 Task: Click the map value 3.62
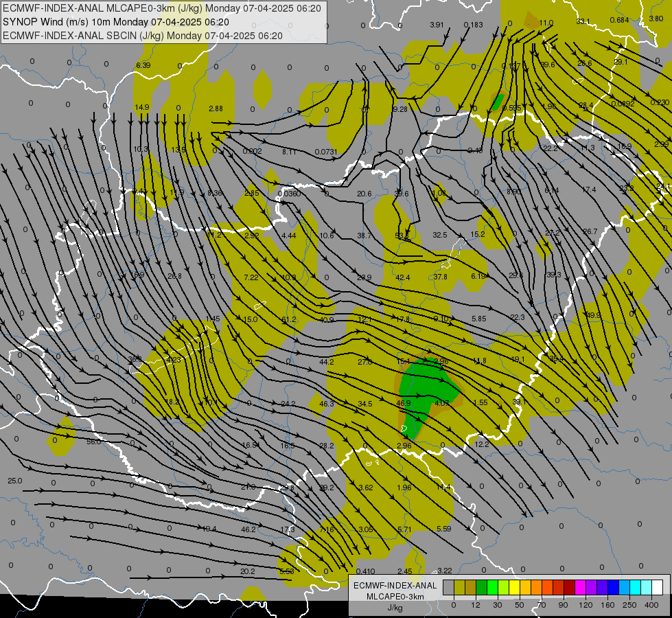pyautogui.click(x=366, y=488)
